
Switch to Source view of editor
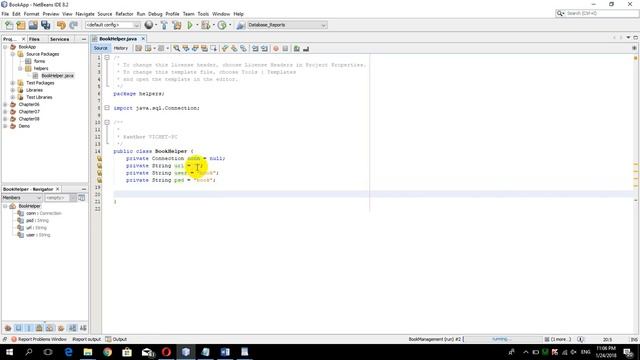100,48
